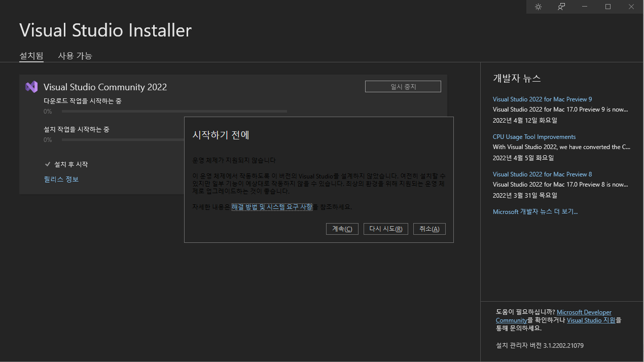Screen dimensions: 644x362
Task: Toggle the theme sun icon
Action: (x=538, y=7)
